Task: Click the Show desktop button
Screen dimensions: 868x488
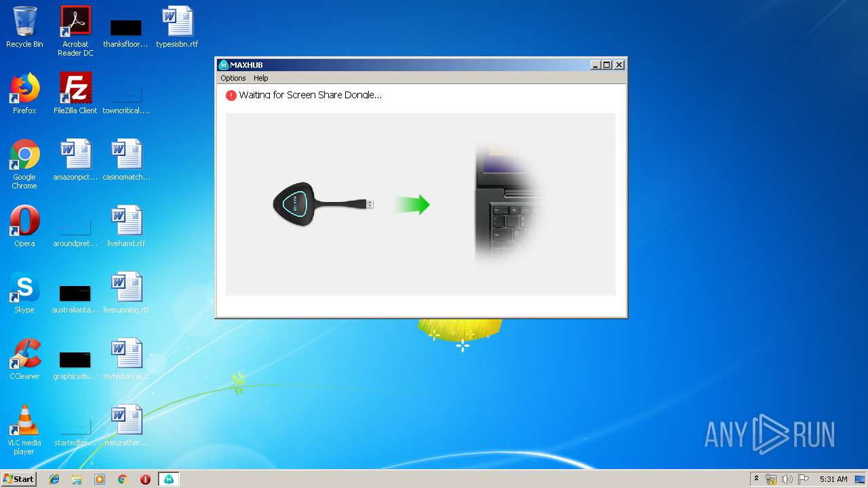Action: tap(861, 479)
